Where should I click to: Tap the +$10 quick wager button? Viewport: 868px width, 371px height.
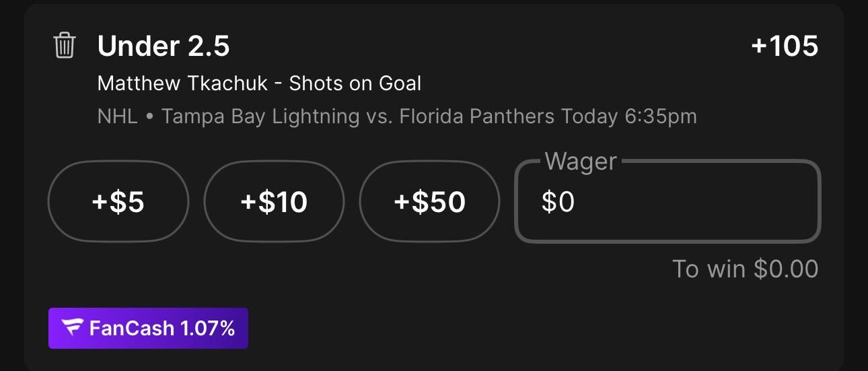pyautogui.click(x=274, y=201)
